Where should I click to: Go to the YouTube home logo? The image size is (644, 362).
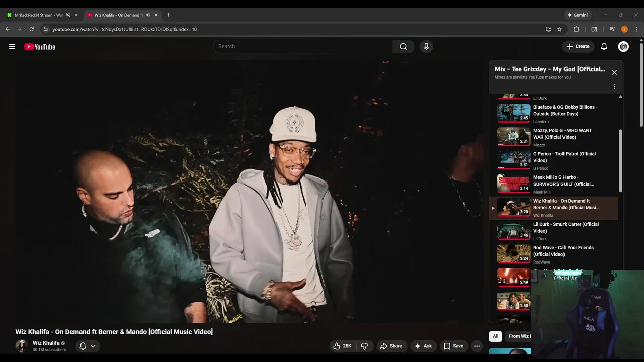tap(40, 47)
